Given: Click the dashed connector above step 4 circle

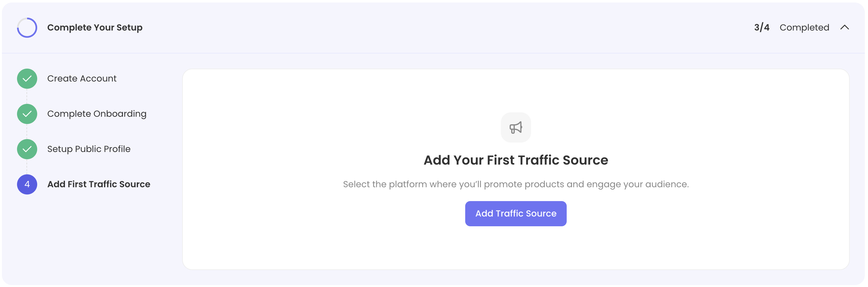Looking at the screenshot, I should (27, 167).
